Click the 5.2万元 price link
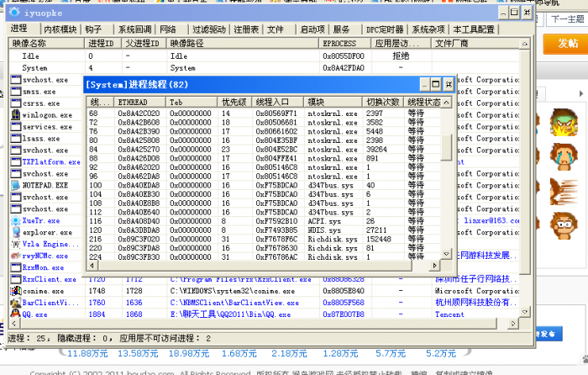The image size is (588, 375). tap(441, 353)
